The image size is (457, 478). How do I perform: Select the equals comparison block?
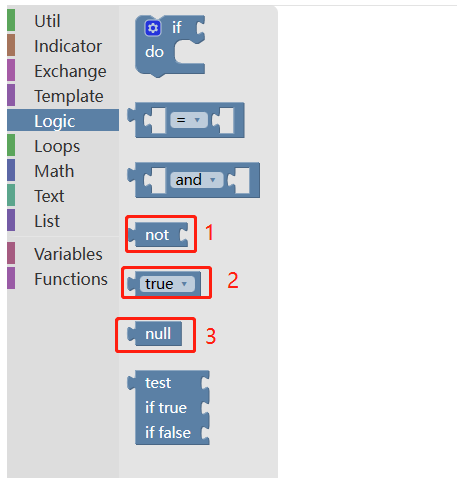(186, 120)
